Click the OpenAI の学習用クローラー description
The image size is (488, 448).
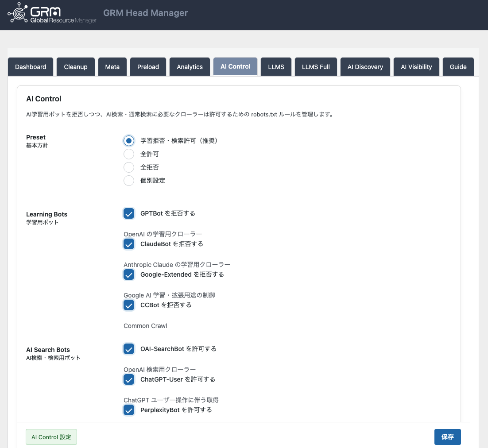pos(163,234)
